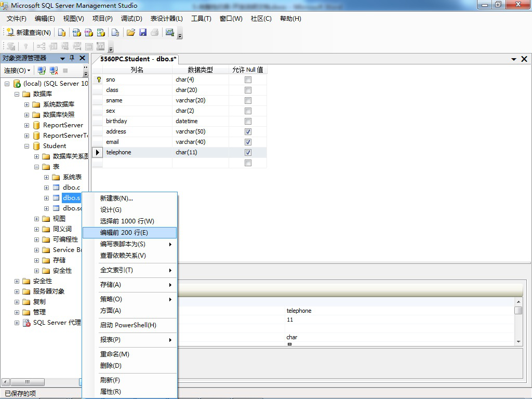The image size is (532, 399).
Task: Click 刷新(F) in context menu
Action: pyautogui.click(x=129, y=380)
